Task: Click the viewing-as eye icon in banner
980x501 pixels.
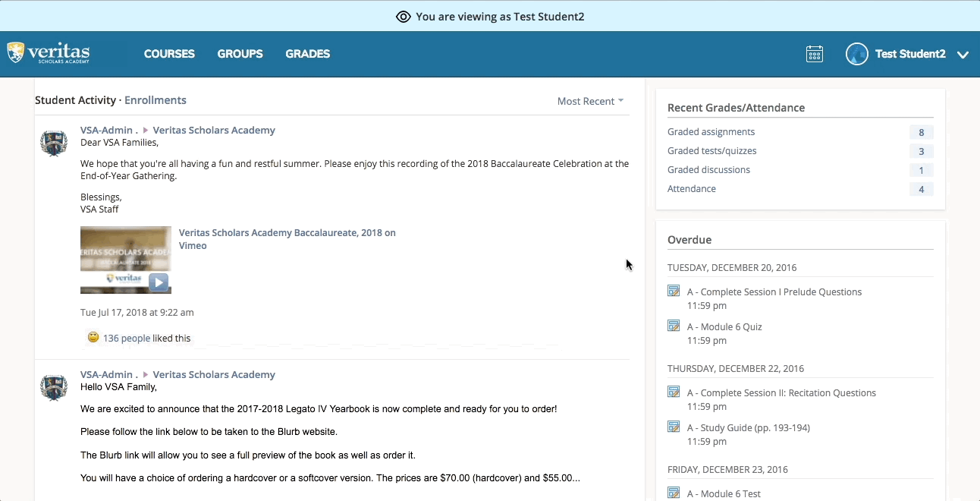Action: click(404, 17)
